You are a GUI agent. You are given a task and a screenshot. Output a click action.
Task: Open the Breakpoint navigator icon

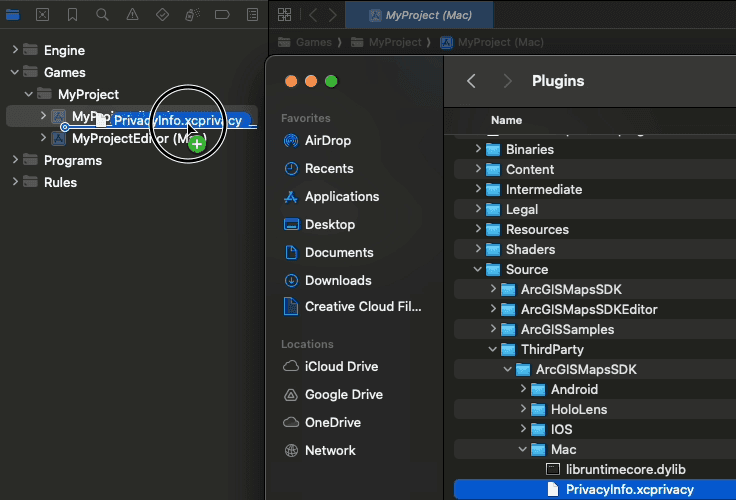click(x=222, y=15)
